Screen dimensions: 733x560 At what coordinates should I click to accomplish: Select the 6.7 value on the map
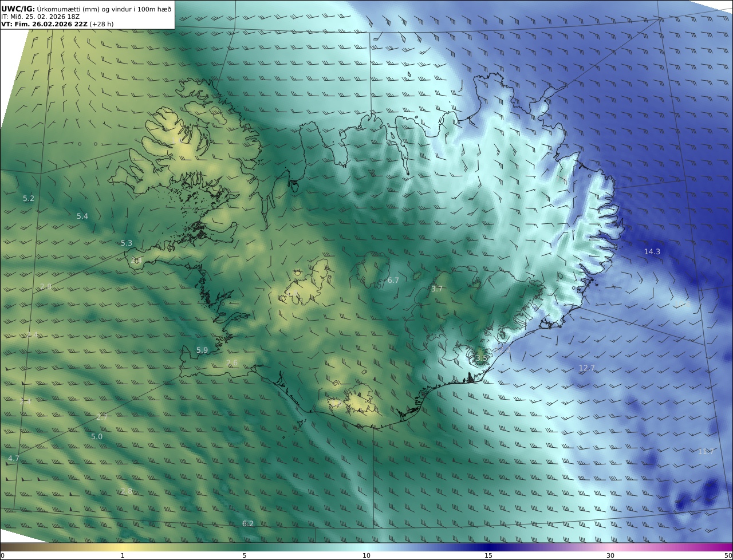[393, 281]
